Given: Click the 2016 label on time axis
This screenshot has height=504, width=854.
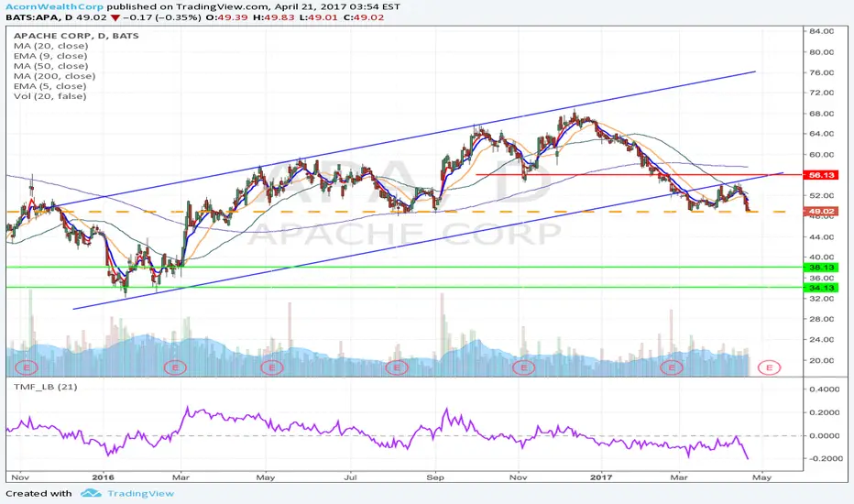Looking at the screenshot, I should (103, 477).
